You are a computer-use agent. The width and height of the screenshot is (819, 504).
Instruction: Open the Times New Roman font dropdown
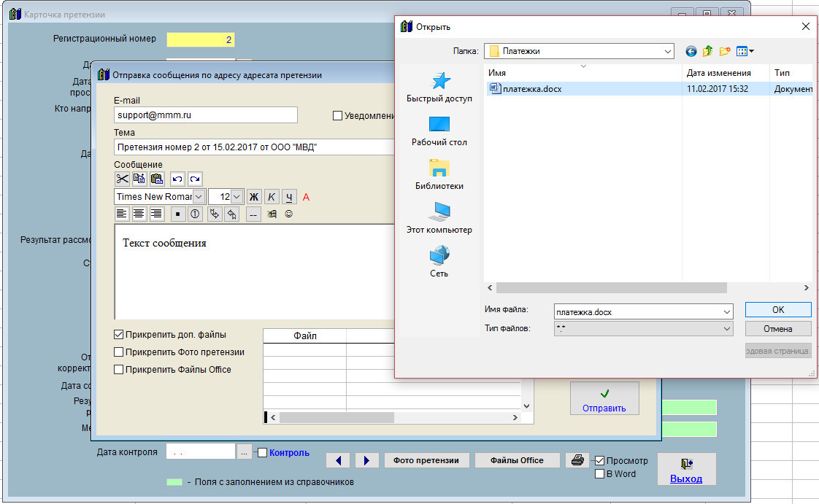coord(199,197)
